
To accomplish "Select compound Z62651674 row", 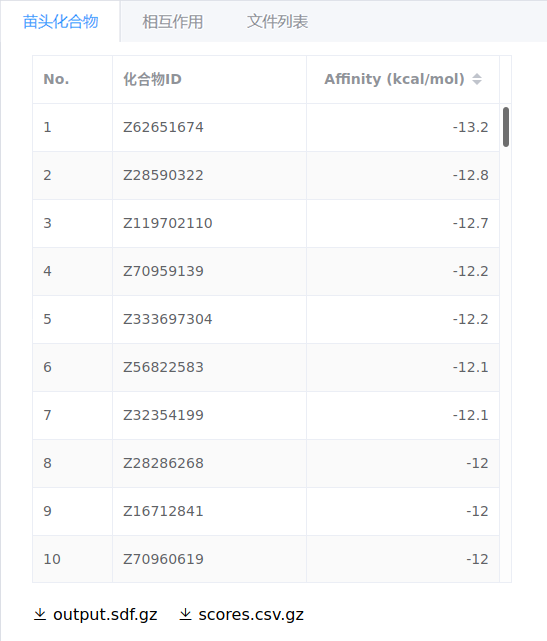I will click(x=266, y=128).
